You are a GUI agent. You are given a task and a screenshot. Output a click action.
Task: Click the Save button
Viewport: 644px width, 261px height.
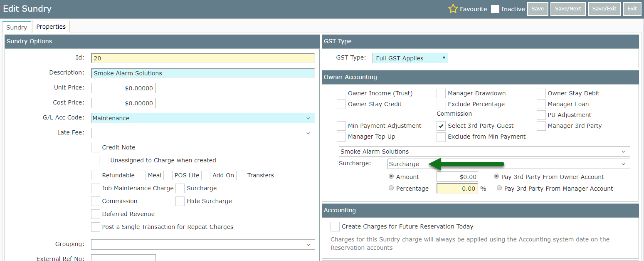click(538, 9)
